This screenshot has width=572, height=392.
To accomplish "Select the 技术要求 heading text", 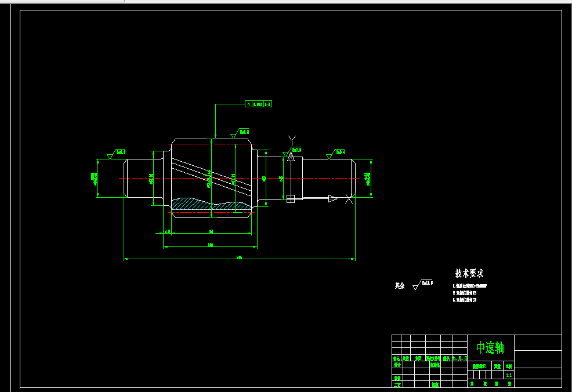I will (469, 273).
